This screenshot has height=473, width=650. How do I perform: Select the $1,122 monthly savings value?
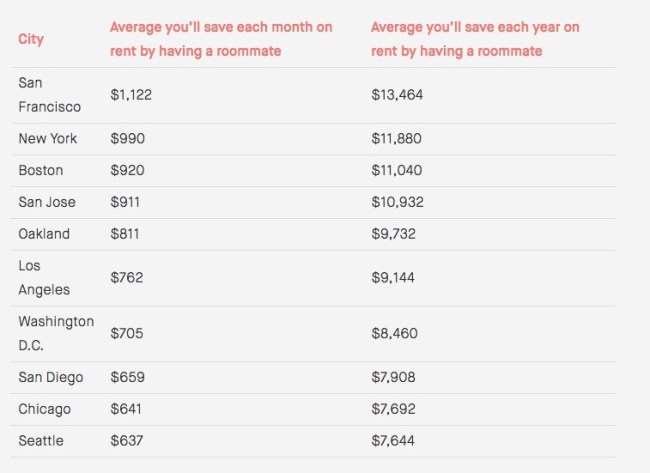point(131,95)
